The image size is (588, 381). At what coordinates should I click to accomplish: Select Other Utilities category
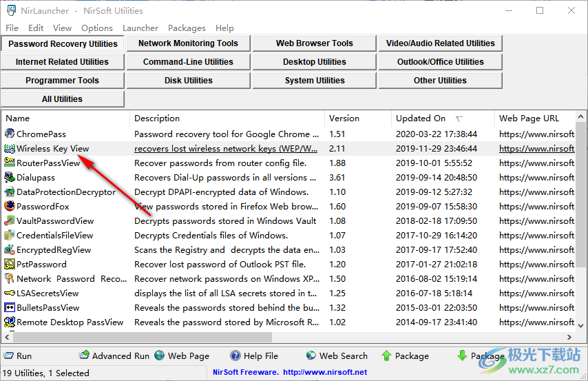click(x=440, y=81)
